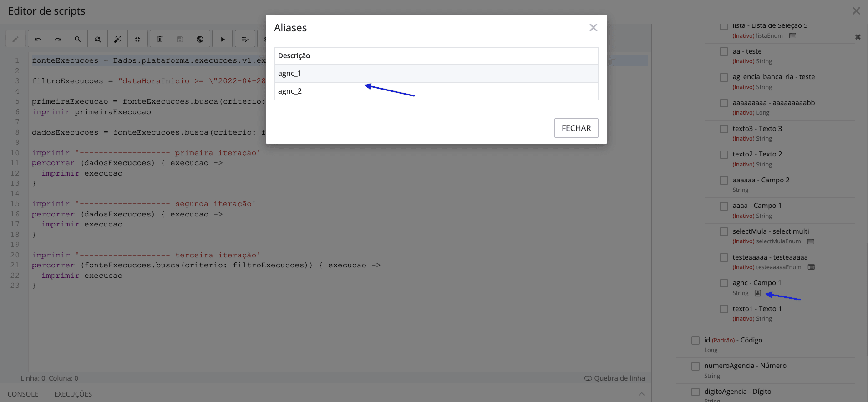Open search with the magnifier icon

click(78, 39)
